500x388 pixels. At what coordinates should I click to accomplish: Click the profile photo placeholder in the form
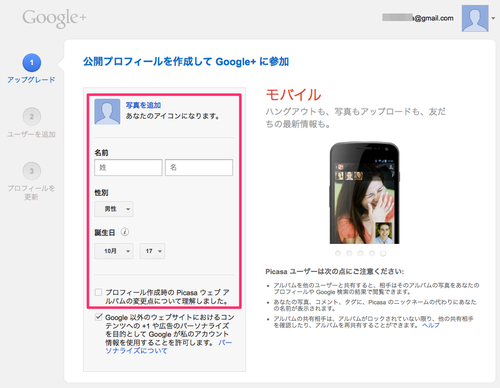(x=107, y=111)
